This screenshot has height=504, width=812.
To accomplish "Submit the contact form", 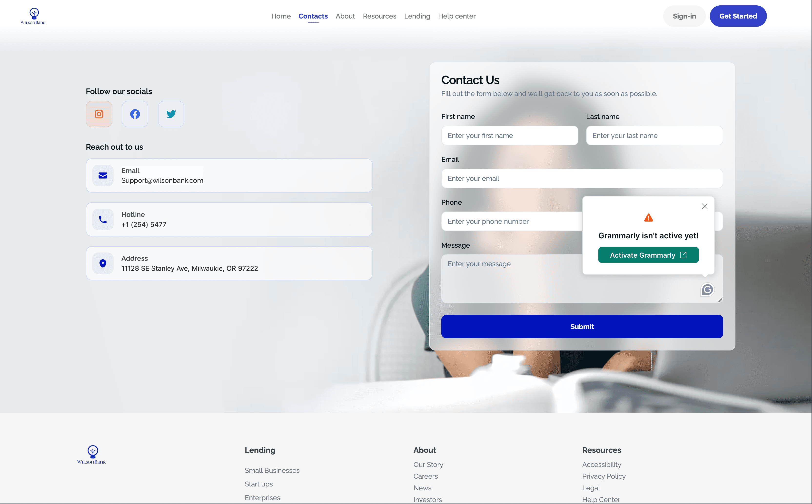I will [x=582, y=327].
